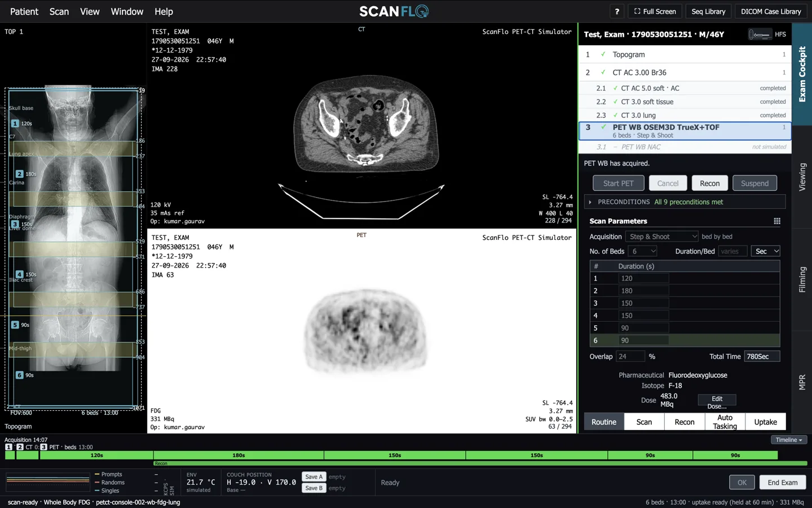This screenshot has height=508, width=812.
Task: Open the DICOM Case Library
Action: click(771, 11)
